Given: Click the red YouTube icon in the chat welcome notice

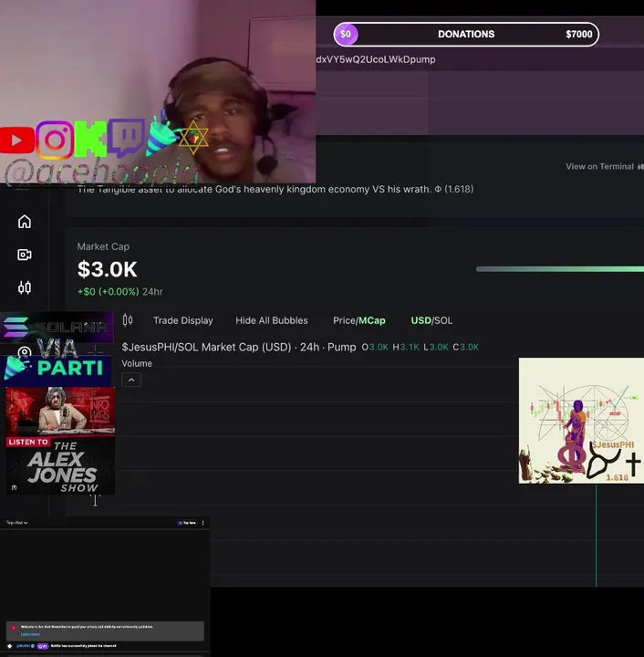Looking at the screenshot, I should tap(14, 627).
